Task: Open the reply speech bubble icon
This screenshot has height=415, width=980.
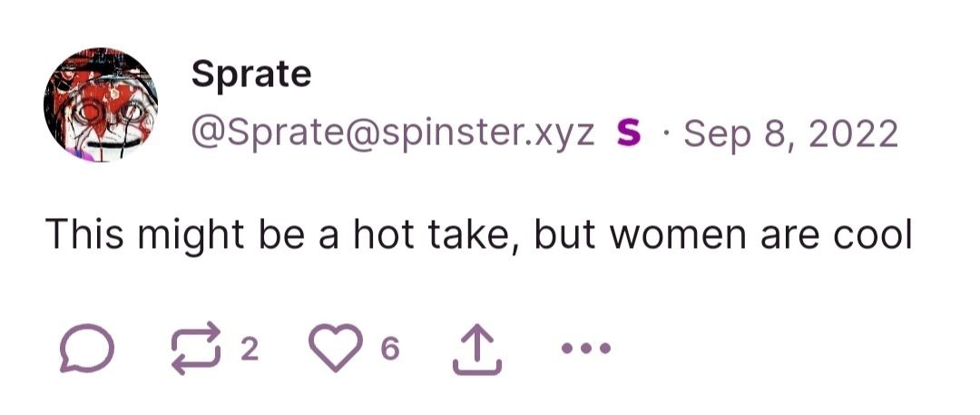Action: click(87, 348)
